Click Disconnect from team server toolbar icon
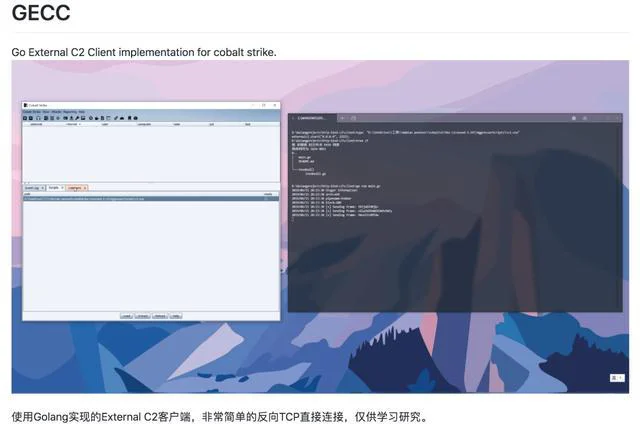The height and width of the screenshot is (424, 640). (31, 118)
